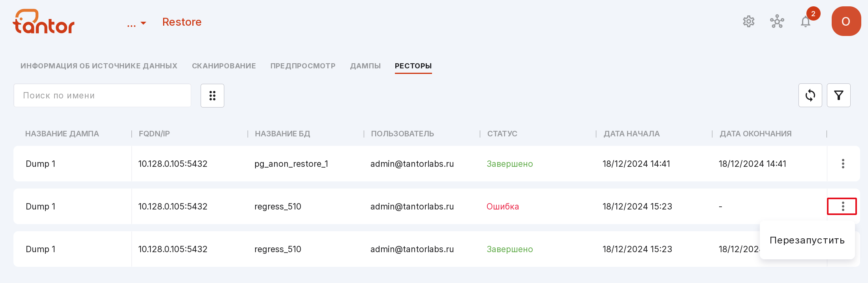Switch to the СКАНИРОВАНИЕ tab

[224, 66]
